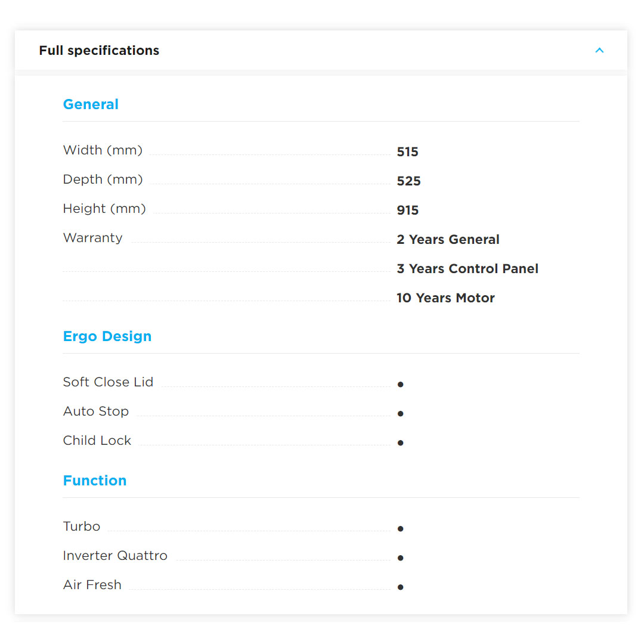Select the Function section heading
This screenshot has height=644, width=644.
(x=95, y=481)
